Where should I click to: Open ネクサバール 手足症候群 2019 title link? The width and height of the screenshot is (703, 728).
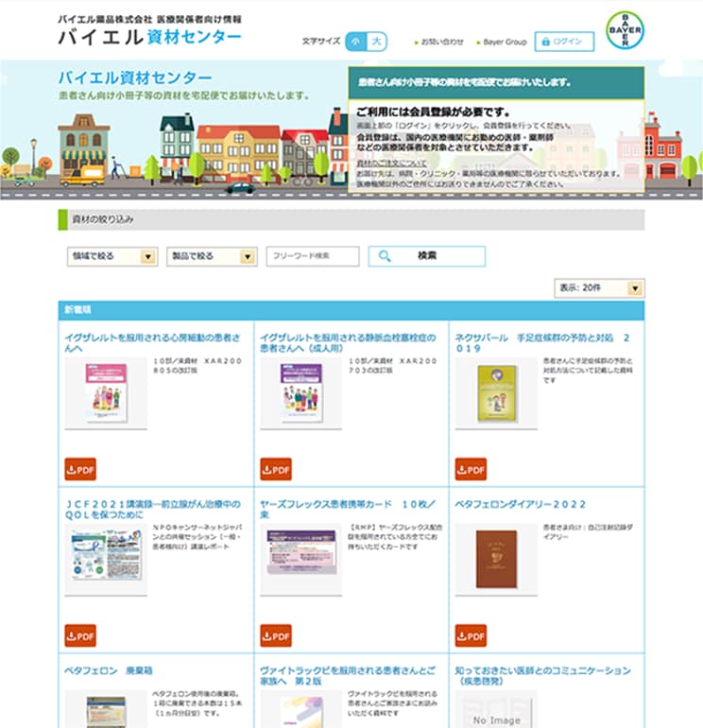[542, 342]
